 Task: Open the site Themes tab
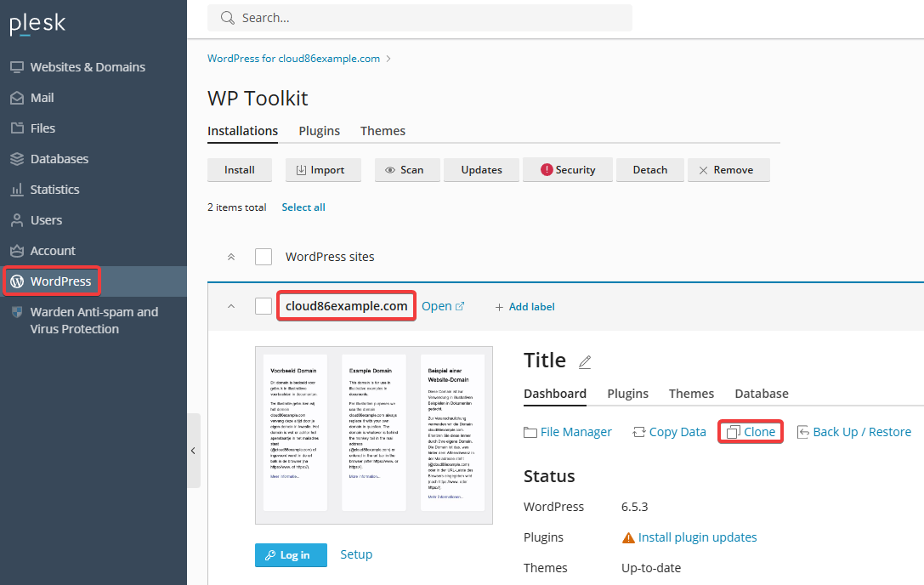(691, 394)
